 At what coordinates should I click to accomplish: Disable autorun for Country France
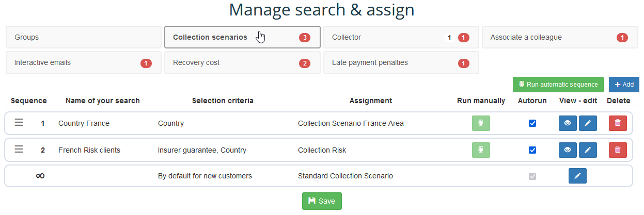tap(532, 123)
